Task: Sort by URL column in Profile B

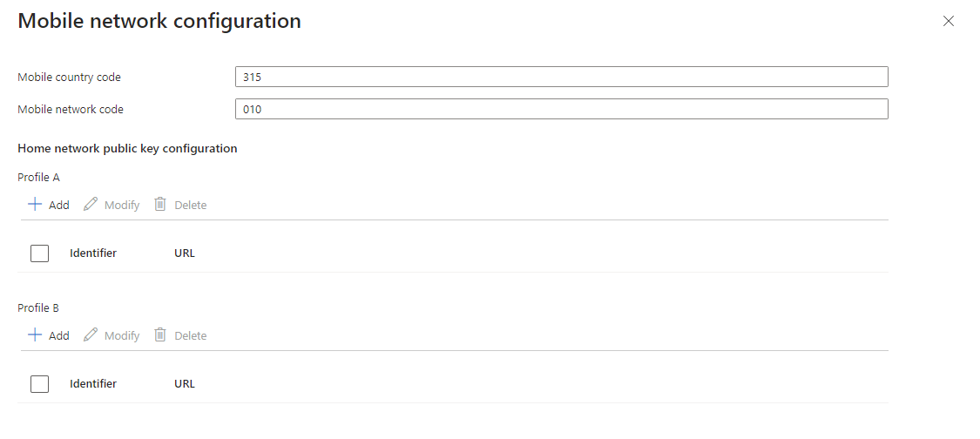Action: point(185,384)
